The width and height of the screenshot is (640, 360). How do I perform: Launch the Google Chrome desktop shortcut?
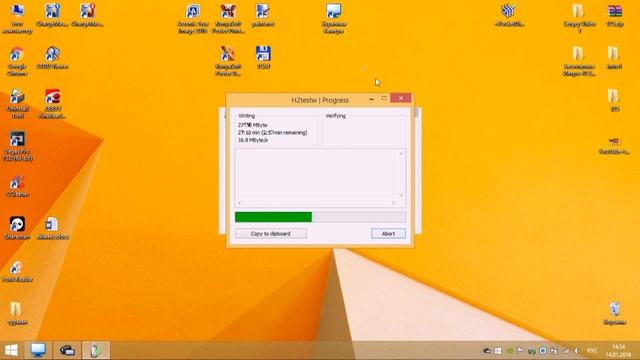(x=17, y=61)
